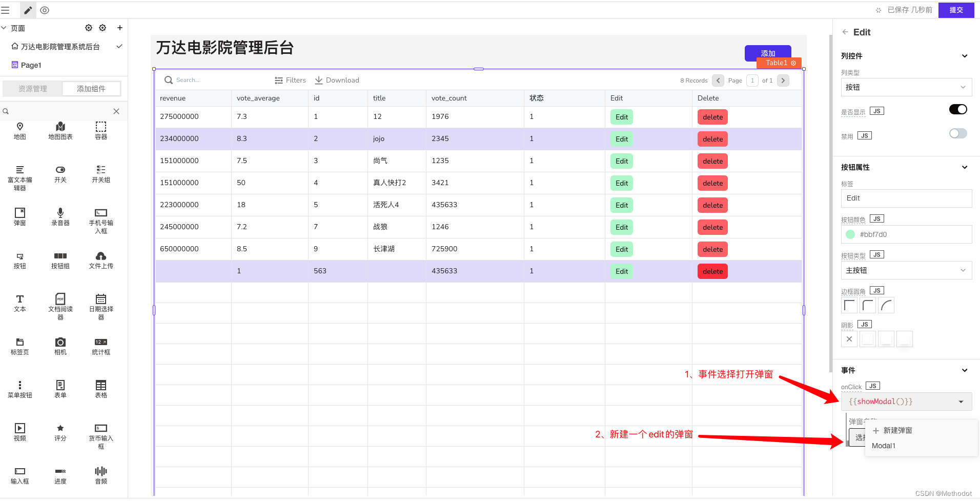Add the Switch Group (开关组) widget

click(x=101, y=174)
